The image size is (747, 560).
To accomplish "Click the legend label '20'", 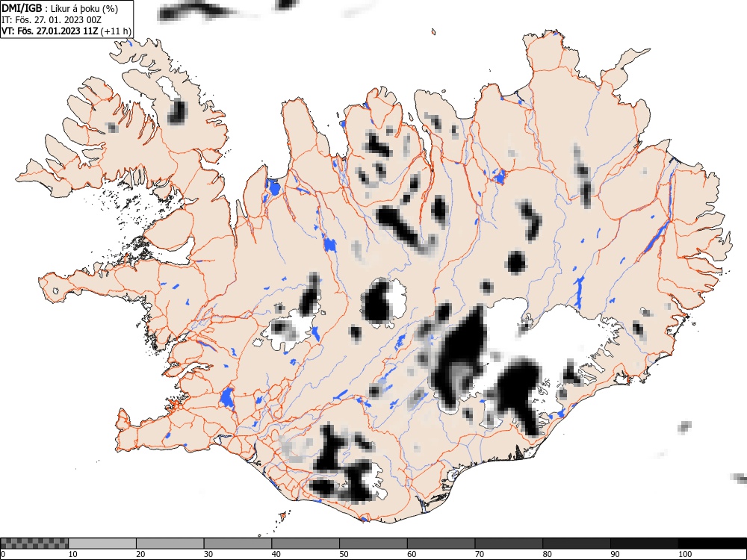I will 140,554.
